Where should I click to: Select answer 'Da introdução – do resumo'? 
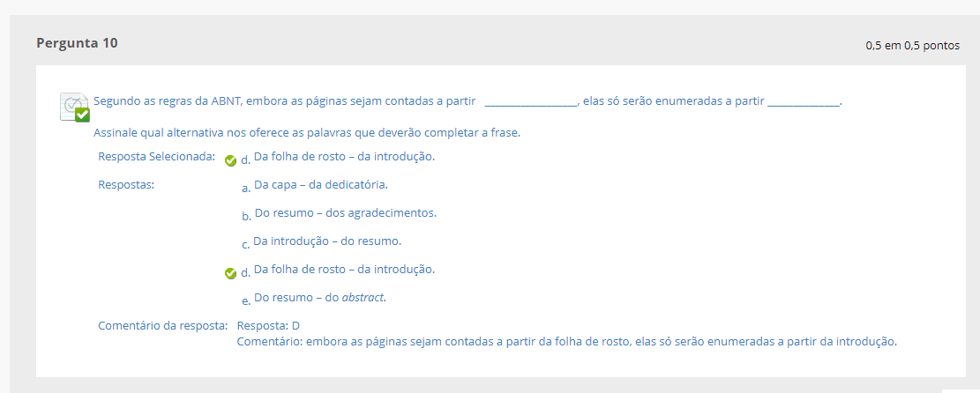327,241
